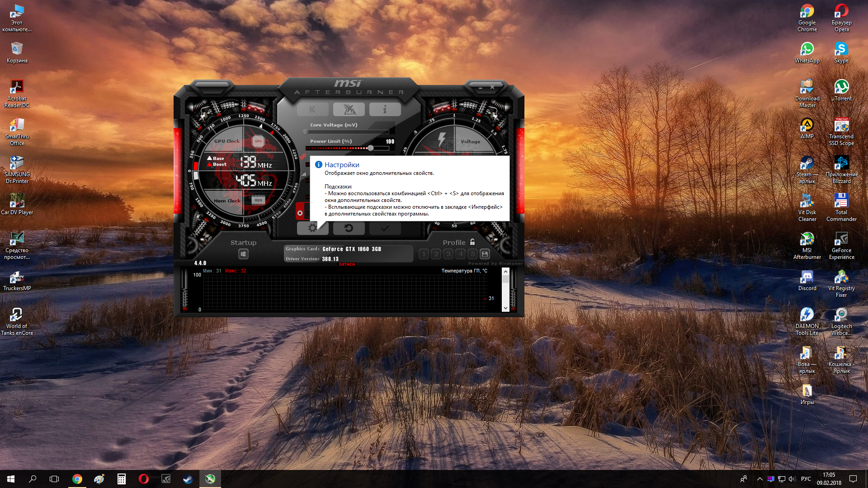Open the Action Center notifications icon

point(853,479)
